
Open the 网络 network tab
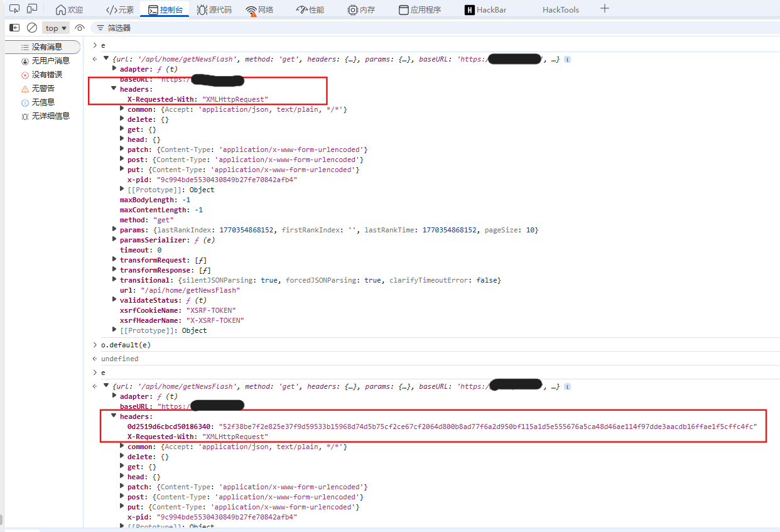point(259,9)
